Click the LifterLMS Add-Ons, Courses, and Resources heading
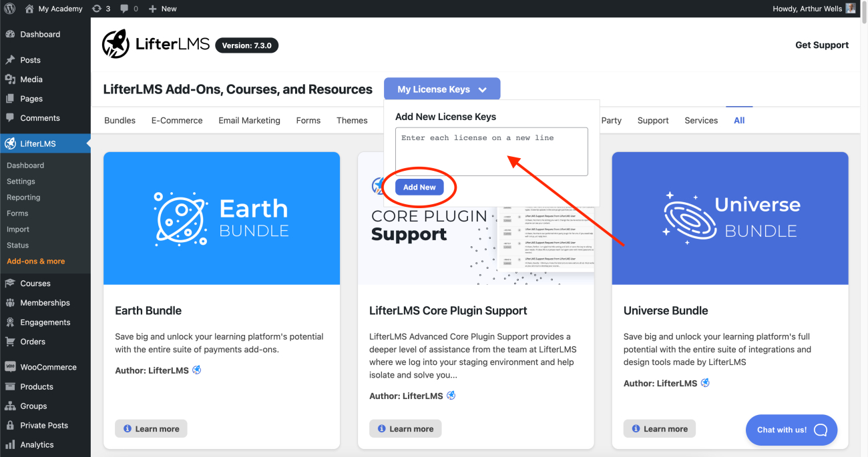868x457 pixels. tap(238, 89)
